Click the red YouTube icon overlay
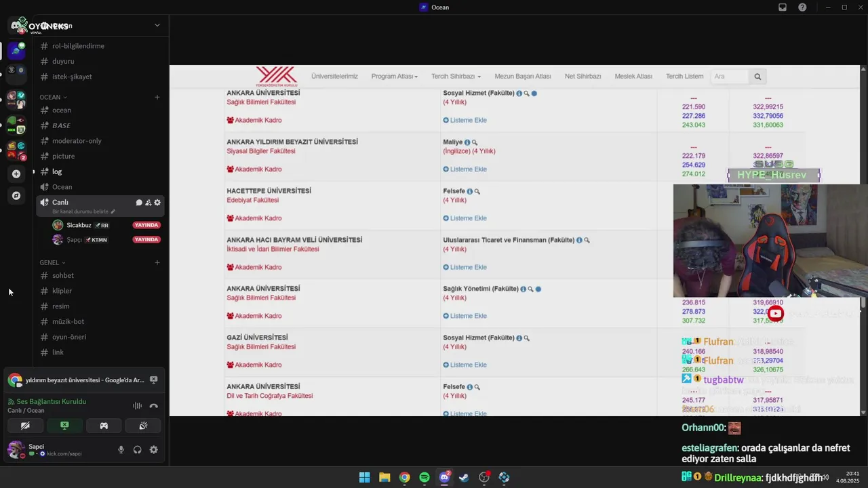Viewport: 868px width, 488px height. pyautogui.click(x=776, y=313)
